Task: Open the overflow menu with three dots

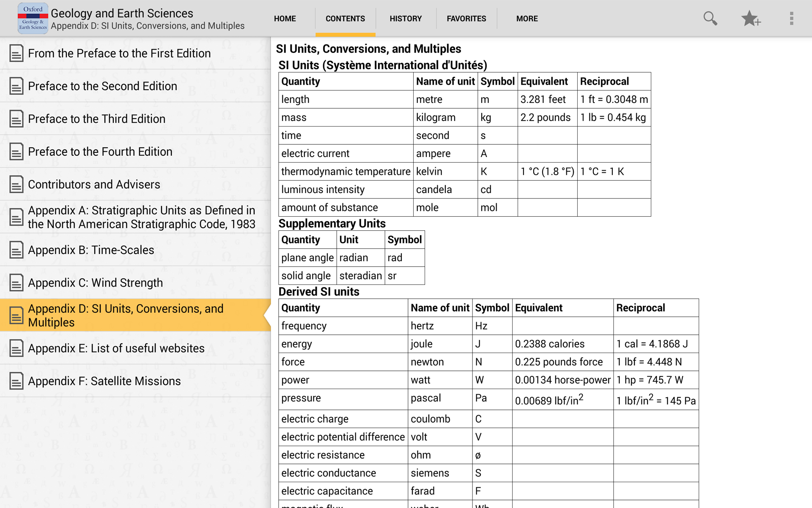Action: tap(791, 18)
